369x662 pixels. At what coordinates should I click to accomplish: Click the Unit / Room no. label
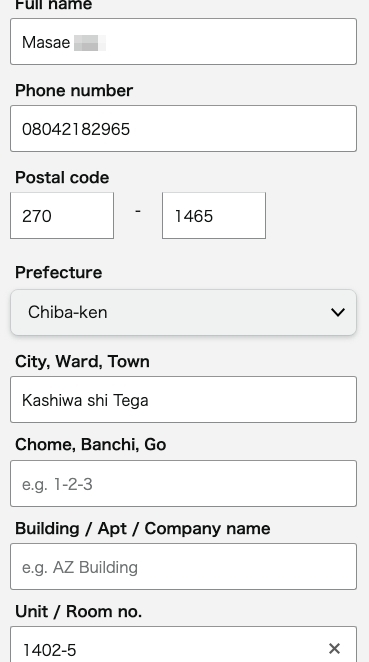coord(79,611)
